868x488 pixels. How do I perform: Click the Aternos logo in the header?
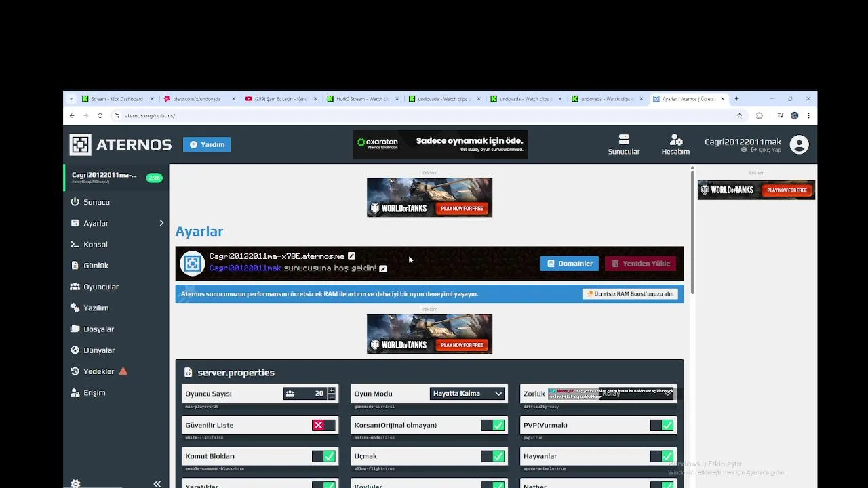(121, 144)
